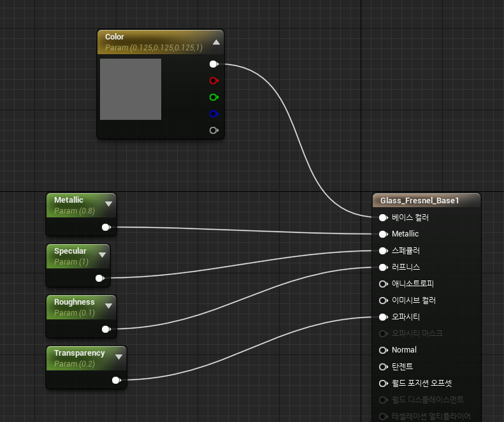
Task: Select the Metallic Param (0.8) node header
Action: coord(81,205)
